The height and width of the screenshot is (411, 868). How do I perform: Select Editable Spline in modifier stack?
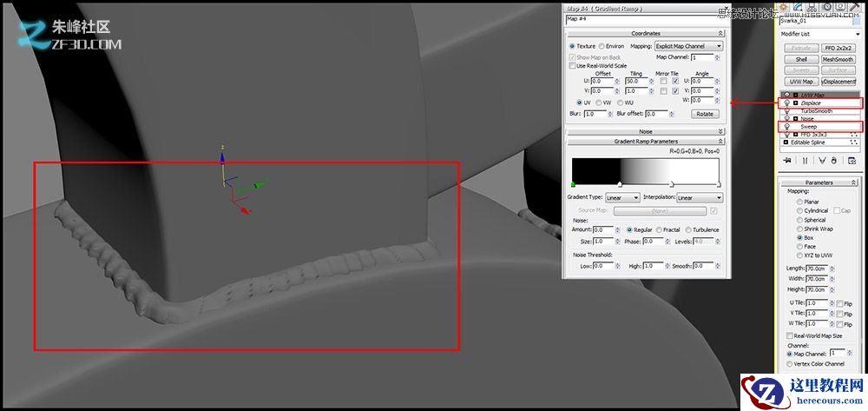coord(810,143)
